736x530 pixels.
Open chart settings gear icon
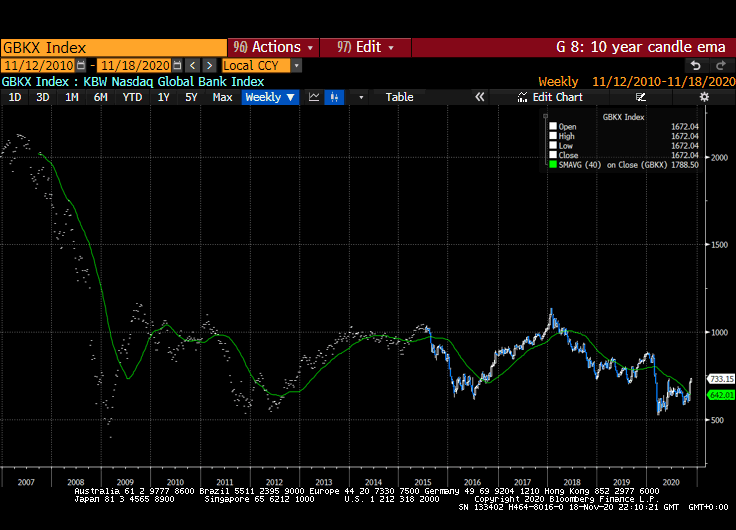coord(704,97)
